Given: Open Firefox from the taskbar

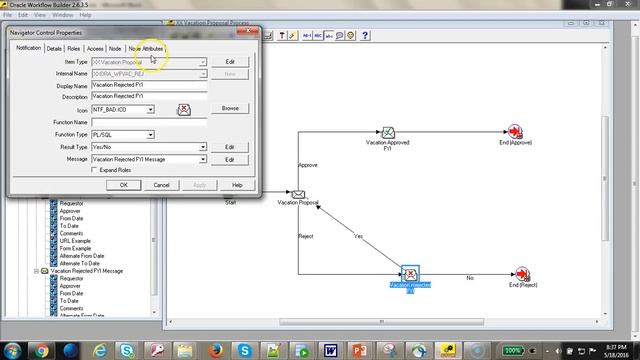Looking at the screenshot, I should pos(216,351).
